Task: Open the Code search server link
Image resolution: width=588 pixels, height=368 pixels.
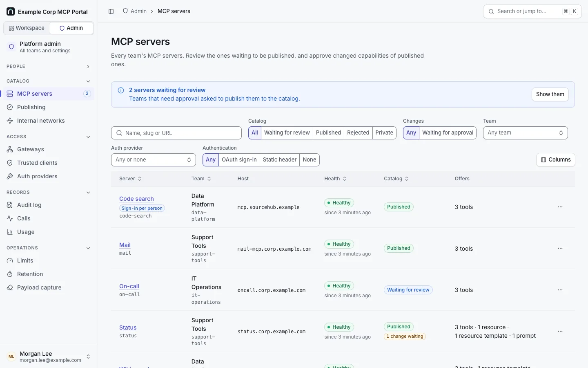Action: coord(136,199)
